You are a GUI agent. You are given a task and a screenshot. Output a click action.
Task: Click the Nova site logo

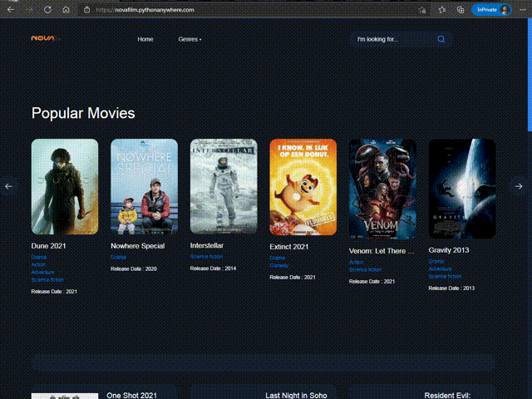click(45, 38)
